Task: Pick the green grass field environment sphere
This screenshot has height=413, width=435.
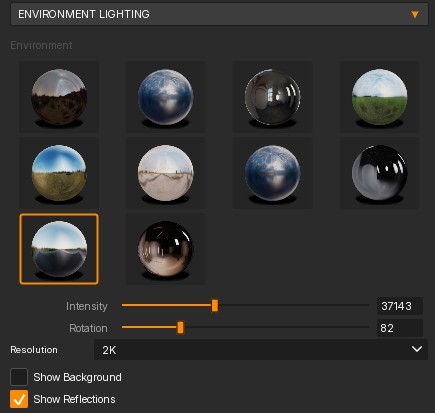Action: point(379,97)
